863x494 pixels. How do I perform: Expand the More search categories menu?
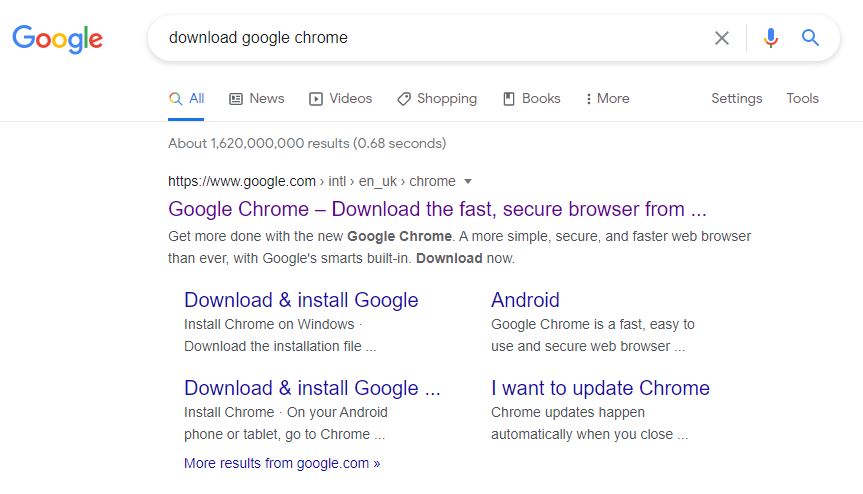[608, 98]
